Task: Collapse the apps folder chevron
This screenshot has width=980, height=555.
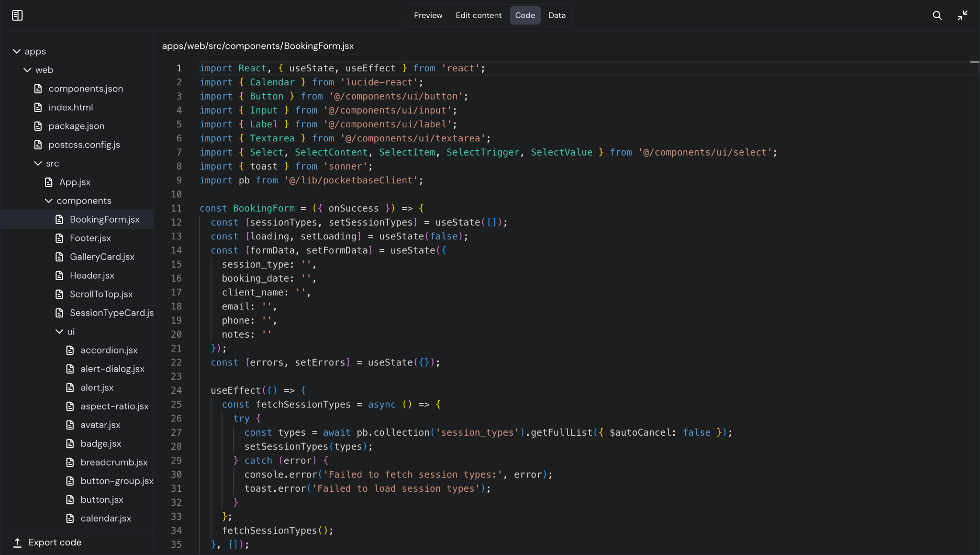Action: pyautogui.click(x=17, y=51)
